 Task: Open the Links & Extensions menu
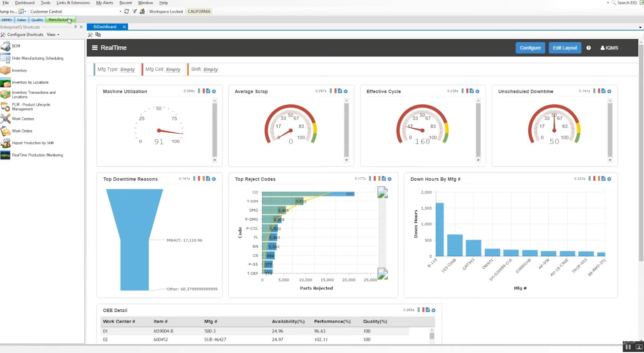pos(73,3)
